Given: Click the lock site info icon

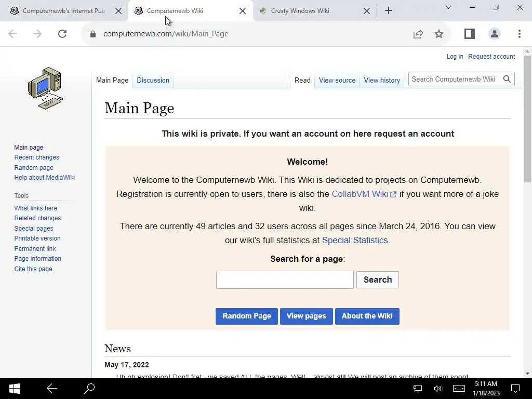Looking at the screenshot, I should coord(93,34).
